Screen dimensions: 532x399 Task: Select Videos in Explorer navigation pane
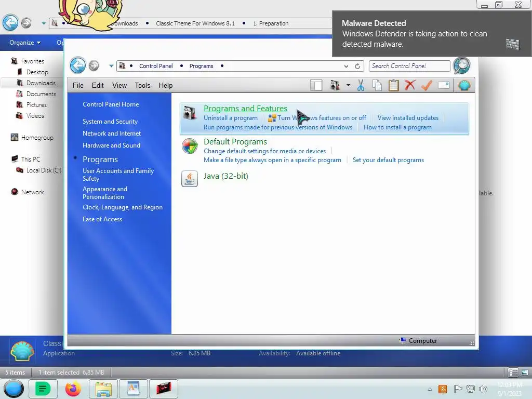[x=35, y=116]
